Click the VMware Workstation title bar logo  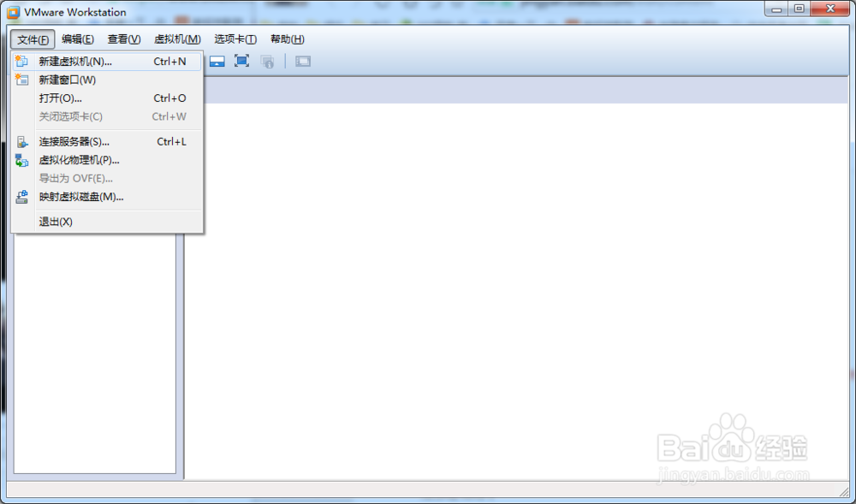13,12
